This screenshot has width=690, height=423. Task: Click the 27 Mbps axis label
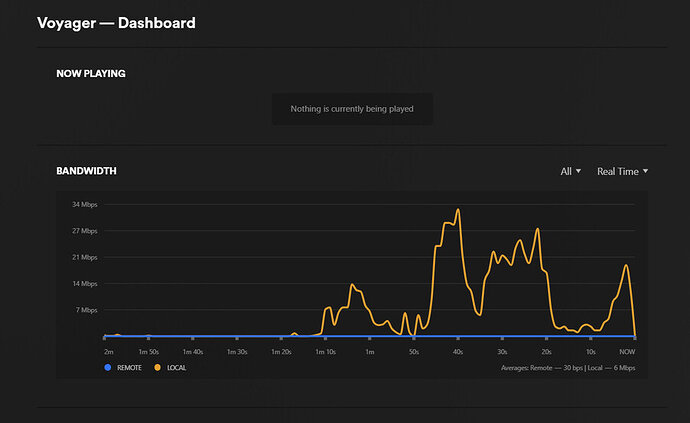pyautogui.click(x=84, y=231)
